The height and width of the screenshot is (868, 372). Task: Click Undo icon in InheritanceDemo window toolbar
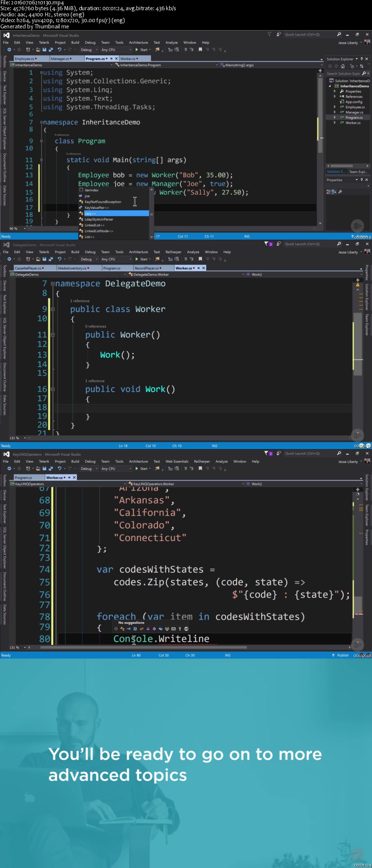(59, 50)
